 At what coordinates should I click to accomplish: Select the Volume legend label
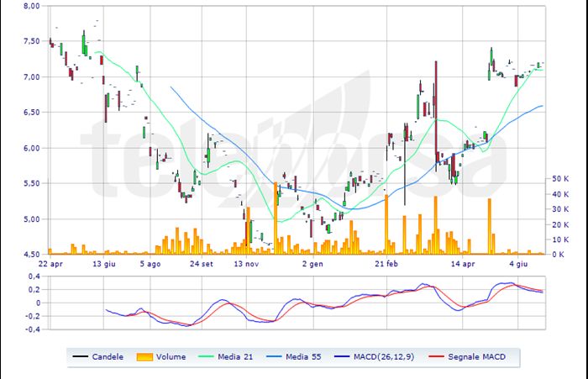coord(171,357)
